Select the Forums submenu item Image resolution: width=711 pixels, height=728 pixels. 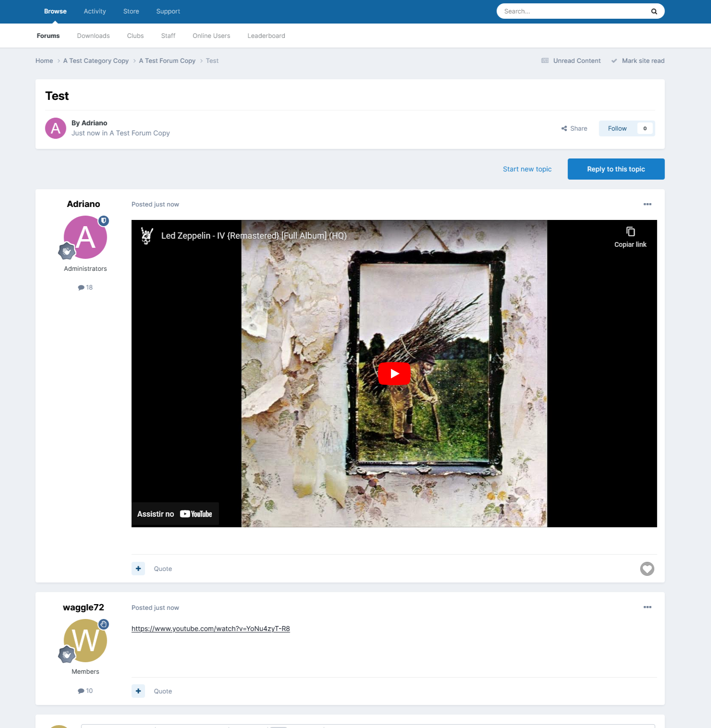click(48, 36)
